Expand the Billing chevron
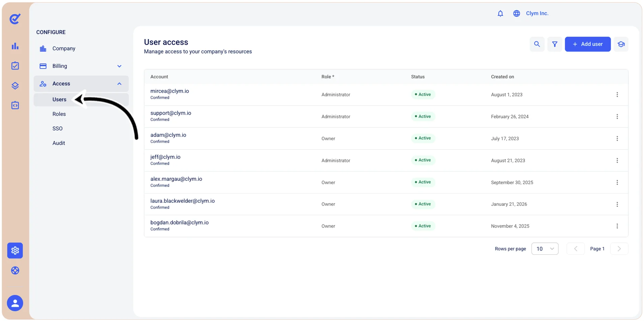This screenshot has height=321, width=644. 119,66
